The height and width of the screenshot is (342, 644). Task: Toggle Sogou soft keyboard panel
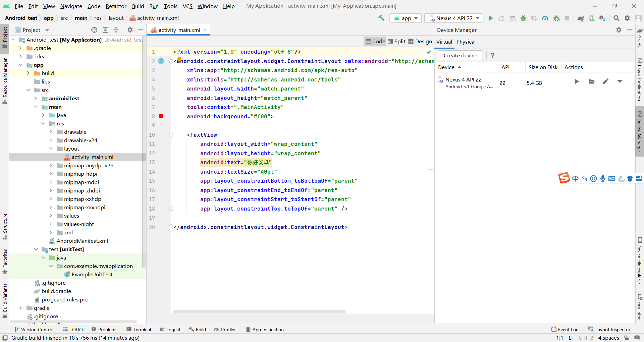tap(612, 179)
